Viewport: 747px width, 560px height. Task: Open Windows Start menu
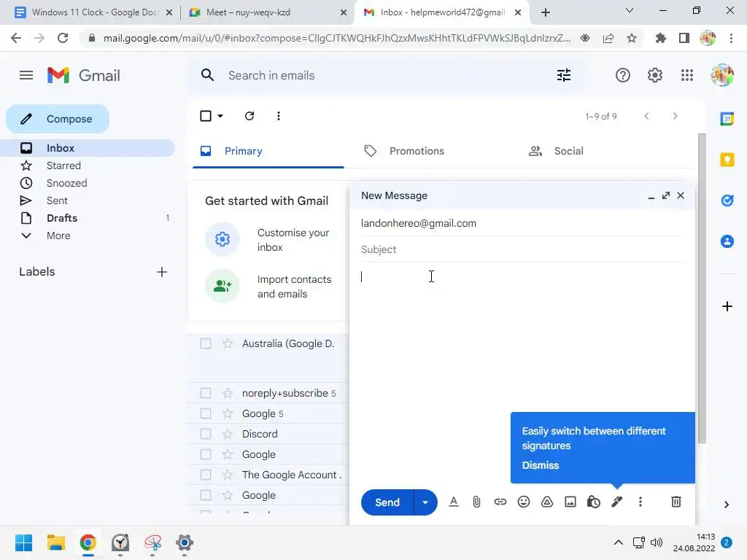(23, 542)
